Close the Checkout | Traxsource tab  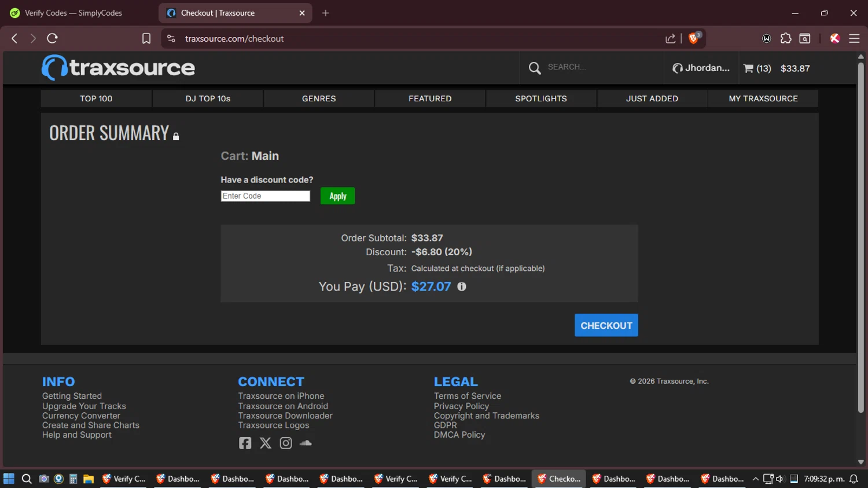[302, 13]
